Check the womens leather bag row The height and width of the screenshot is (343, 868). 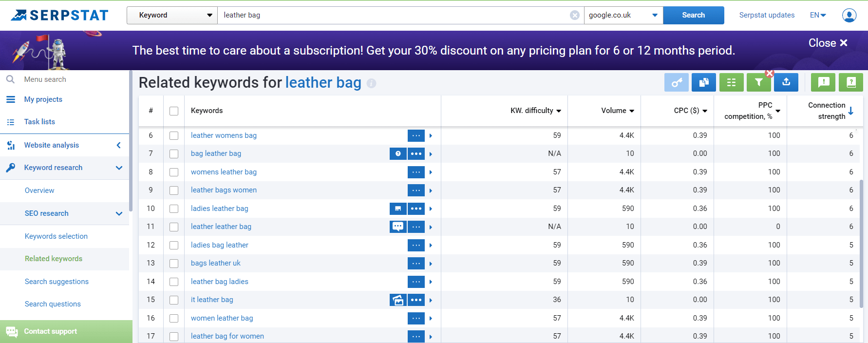tap(174, 172)
